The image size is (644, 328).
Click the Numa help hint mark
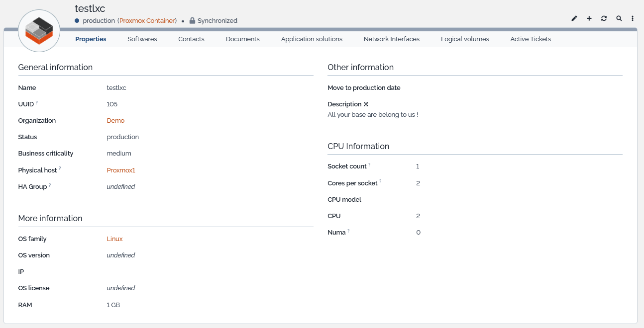[348, 231]
